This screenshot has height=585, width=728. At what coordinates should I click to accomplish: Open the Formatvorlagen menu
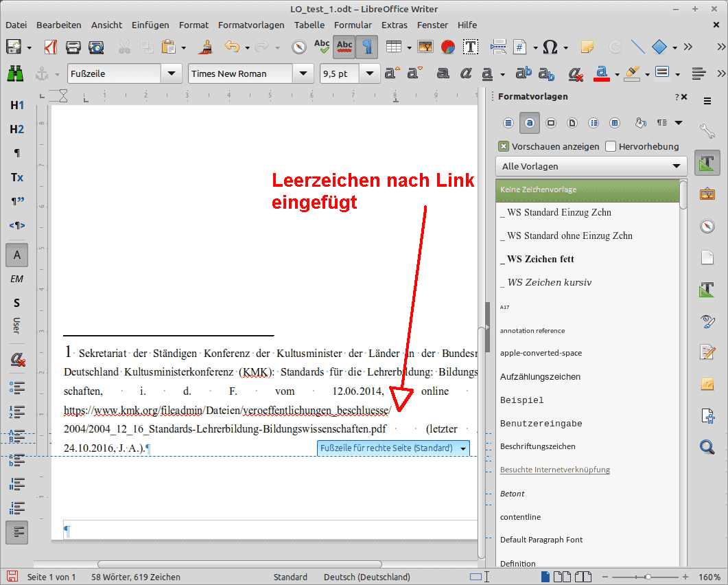point(251,25)
